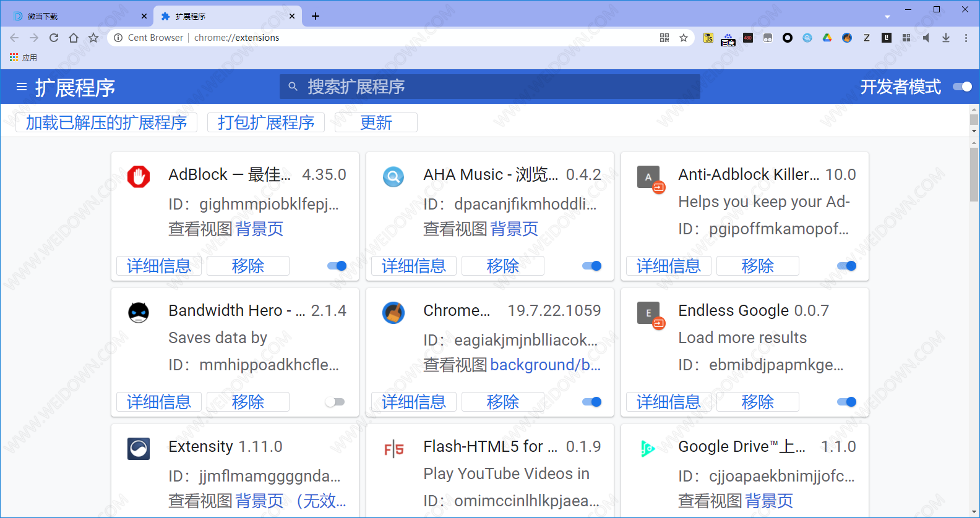This screenshot has width=980, height=518.
Task: Click 加载已解压的扩展程序 button
Action: [x=106, y=122]
